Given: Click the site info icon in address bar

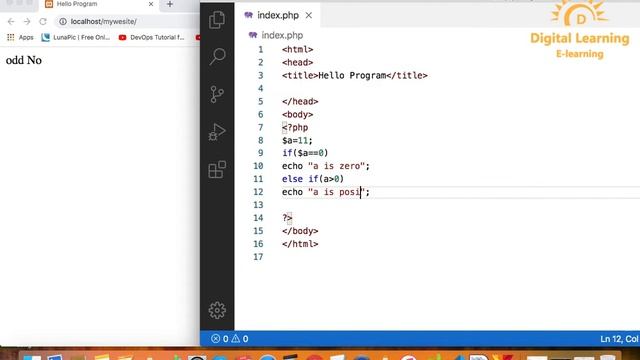Looking at the screenshot, I should [63, 21].
